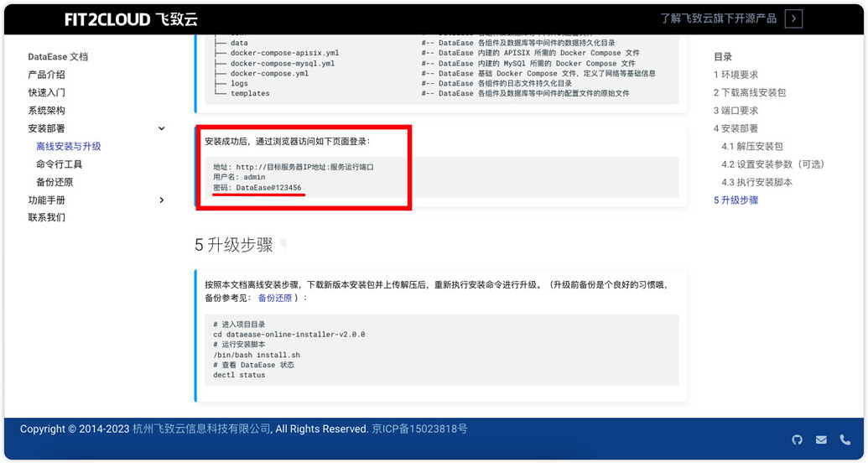This screenshot has height=463, width=868.
Task: Collapse the 安装部署 section chevron
Action: point(162,128)
